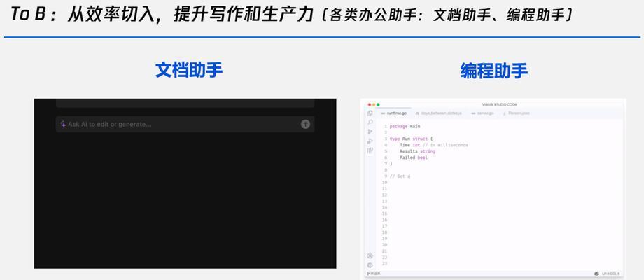
Task: Click the purple sparkle AI icon
Action: pyautogui.click(x=63, y=124)
